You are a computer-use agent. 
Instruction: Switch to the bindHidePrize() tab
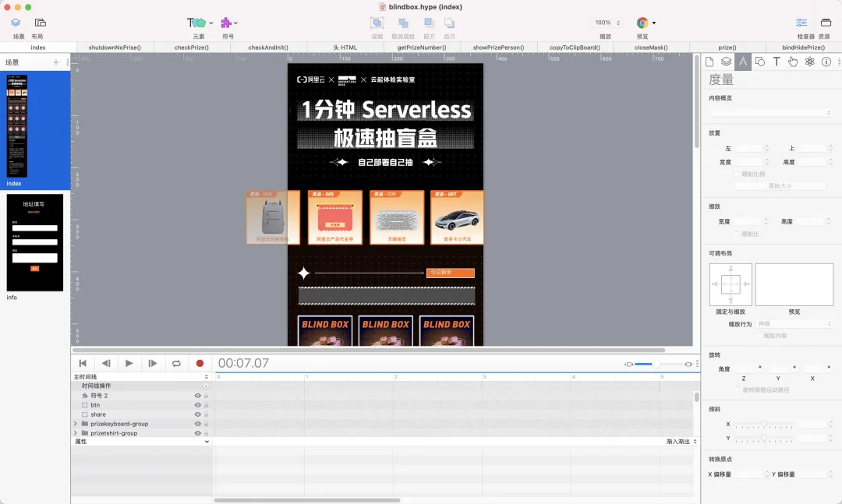tap(803, 48)
